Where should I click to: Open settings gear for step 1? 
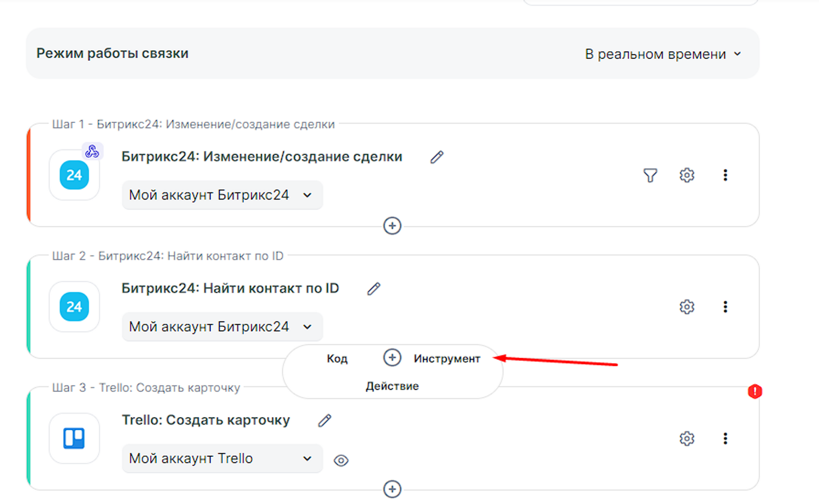[686, 175]
